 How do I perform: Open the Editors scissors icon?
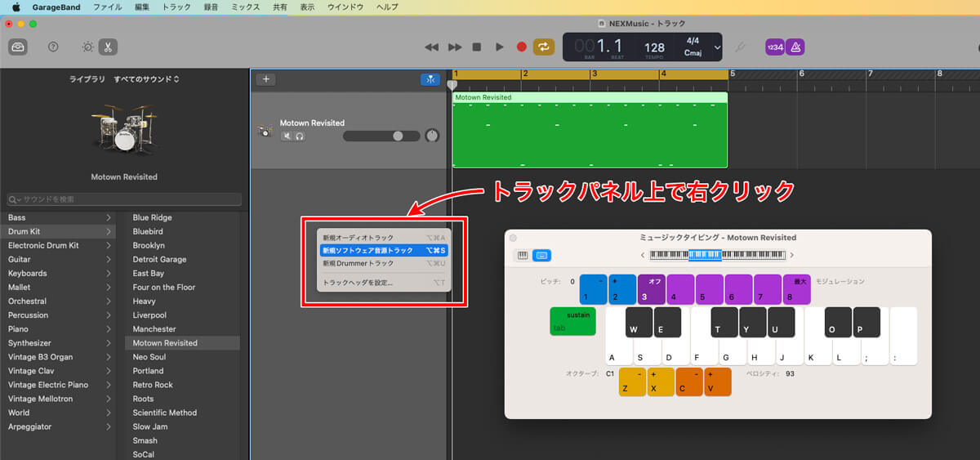108,47
